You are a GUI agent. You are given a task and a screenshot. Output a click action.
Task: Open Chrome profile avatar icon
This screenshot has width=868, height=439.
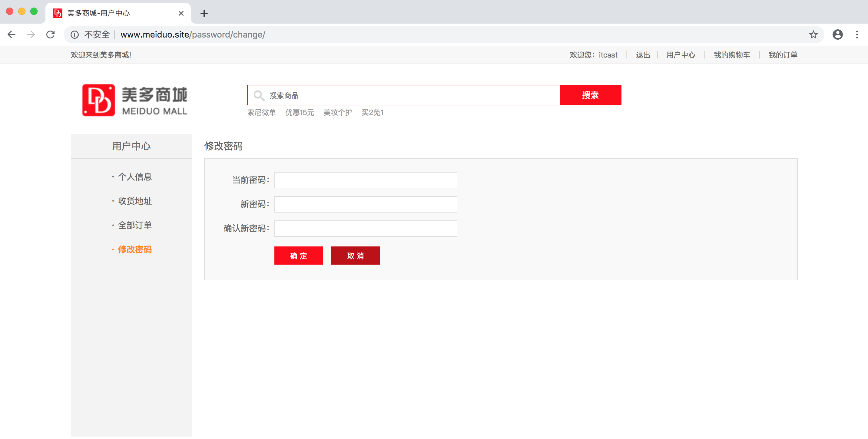837,35
